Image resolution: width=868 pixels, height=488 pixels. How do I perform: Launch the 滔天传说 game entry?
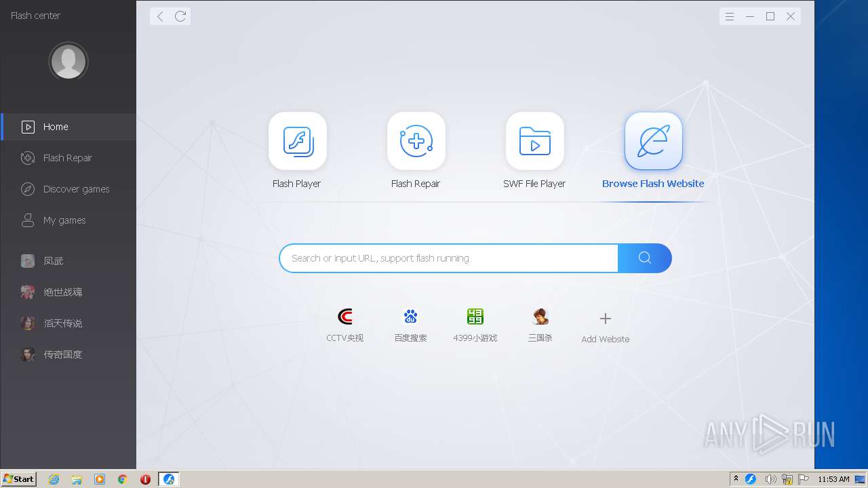point(68,323)
